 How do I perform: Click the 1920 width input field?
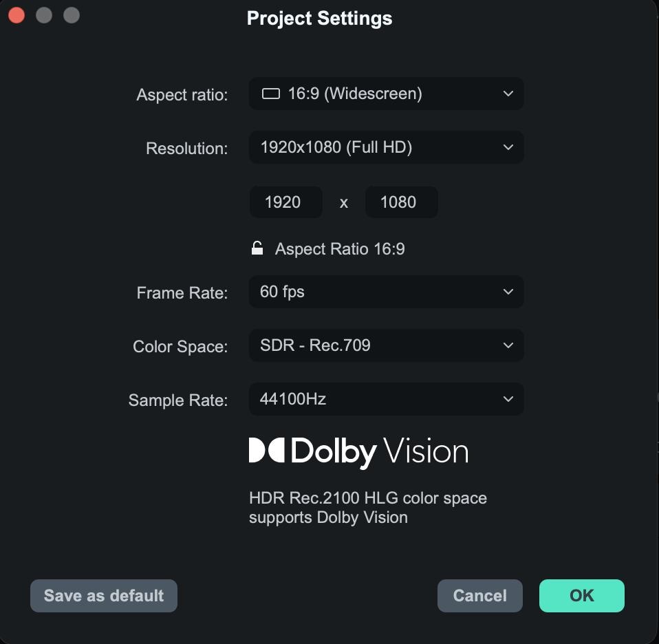point(285,202)
